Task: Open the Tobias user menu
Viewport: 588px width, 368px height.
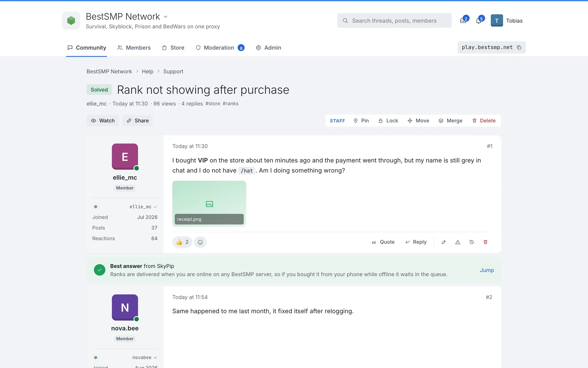Action: pyautogui.click(x=507, y=20)
